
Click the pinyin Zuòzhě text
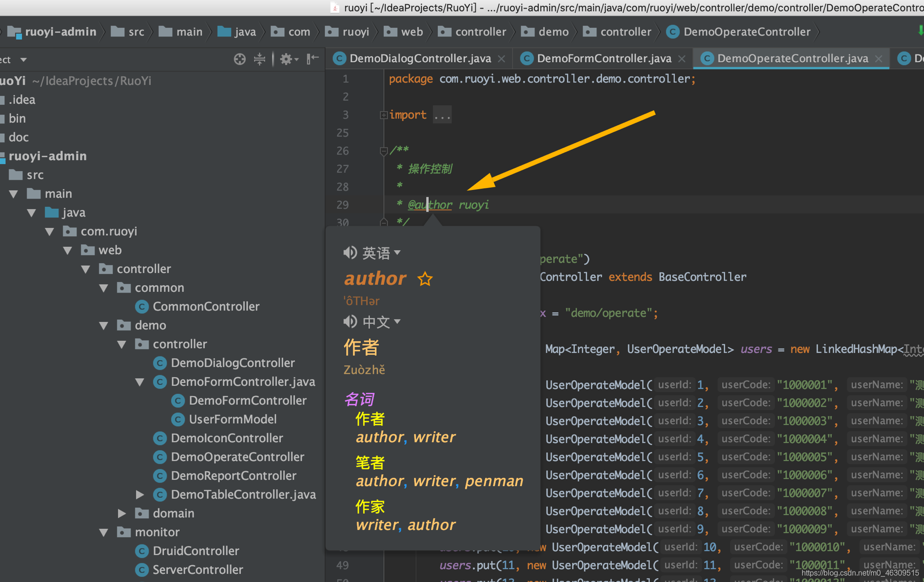364,370
